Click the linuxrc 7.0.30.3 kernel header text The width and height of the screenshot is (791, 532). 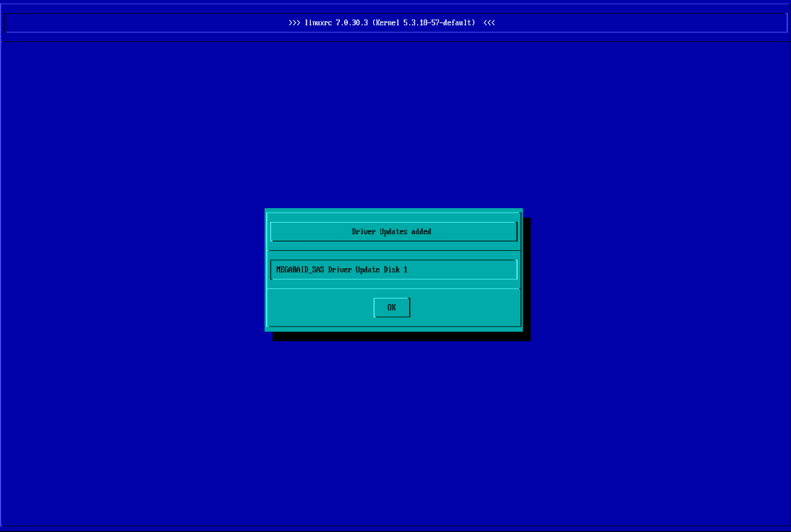coord(391,22)
